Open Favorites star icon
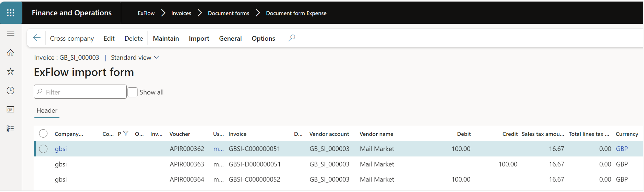 point(10,71)
